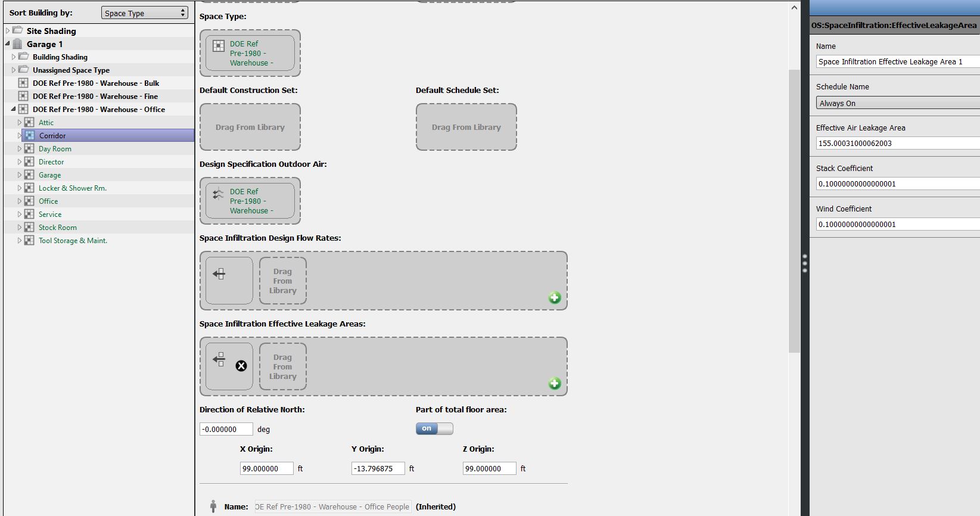Click the Wind Coefficient field
Screen dimensions: 980x516
[x=898, y=224]
